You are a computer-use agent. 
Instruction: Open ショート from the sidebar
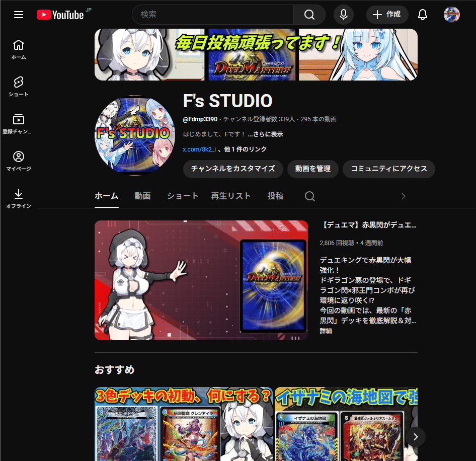(x=18, y=86)
